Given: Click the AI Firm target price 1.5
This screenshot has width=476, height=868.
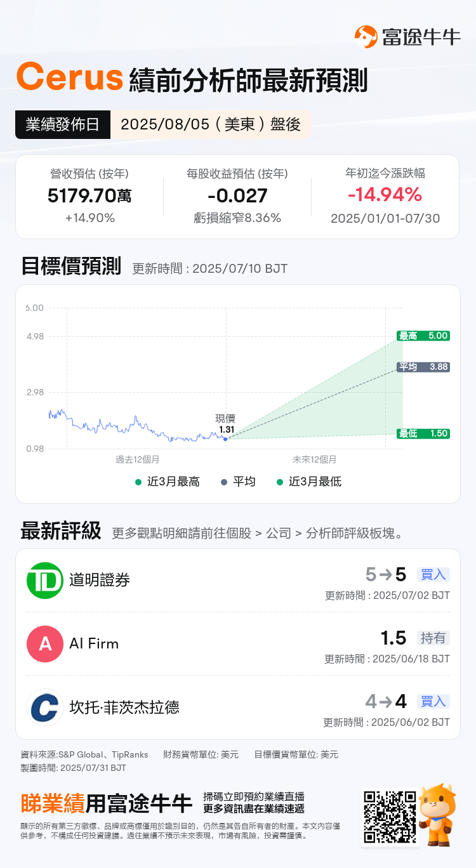Looking at the screenshot, I should pos(393,638).
